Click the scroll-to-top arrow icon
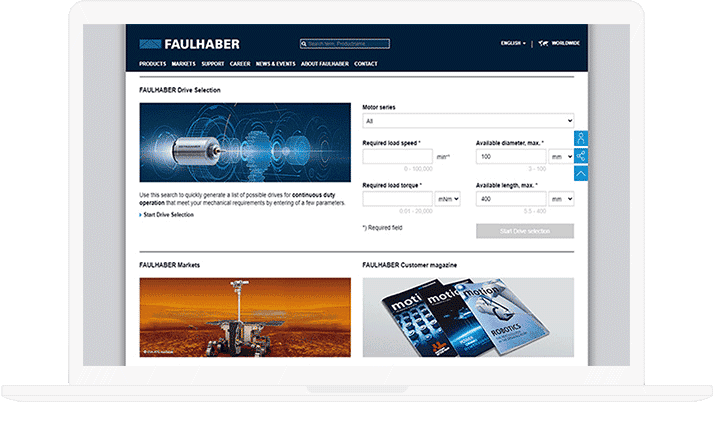 (x=581, y=173)
